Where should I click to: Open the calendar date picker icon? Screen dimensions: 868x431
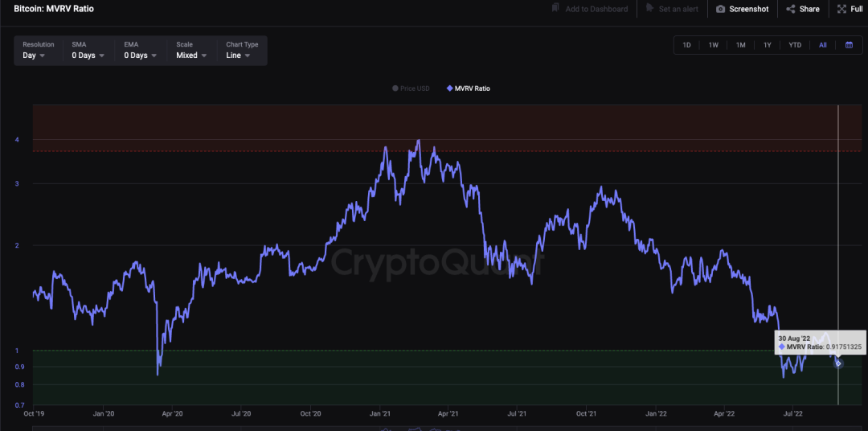[x=849, y=45]
